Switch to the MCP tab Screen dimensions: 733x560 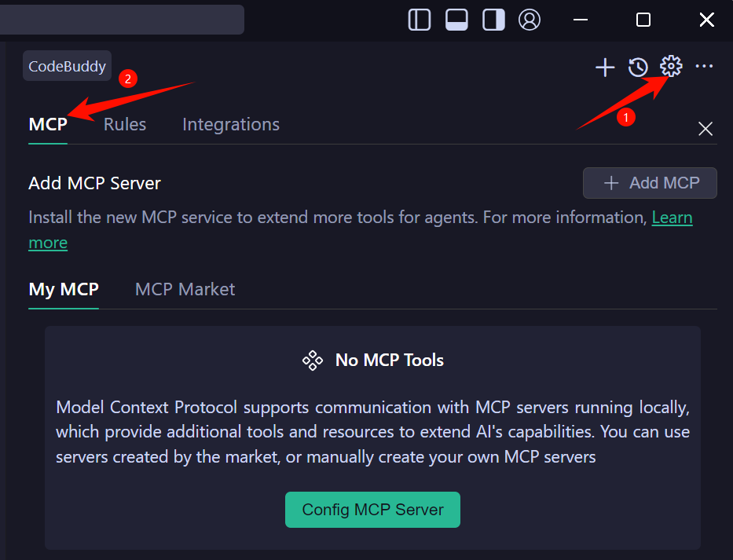click(48, 124)
